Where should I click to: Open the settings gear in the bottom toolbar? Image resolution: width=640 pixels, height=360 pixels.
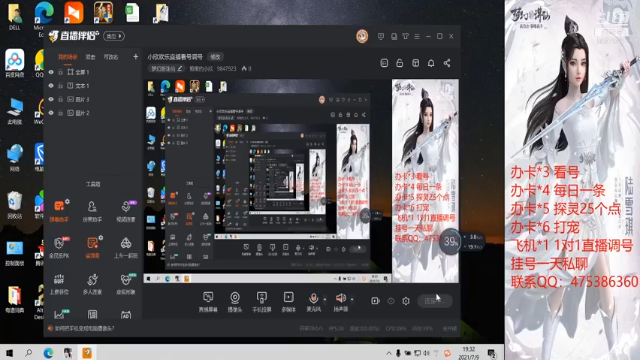click(x=406, y=301)
